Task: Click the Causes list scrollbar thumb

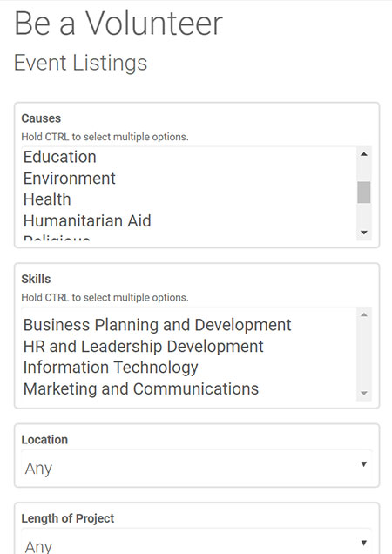Action: click(364, 193)
